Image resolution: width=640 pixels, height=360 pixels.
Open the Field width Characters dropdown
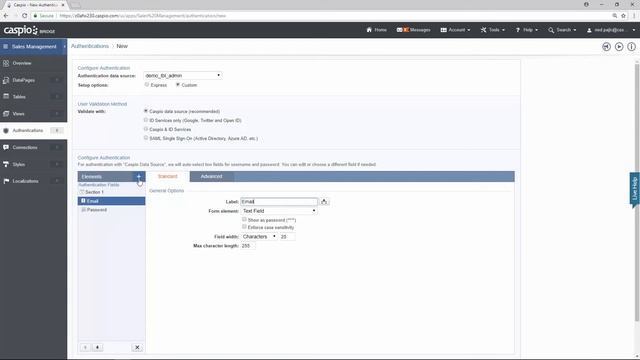(x=259, y=237)
